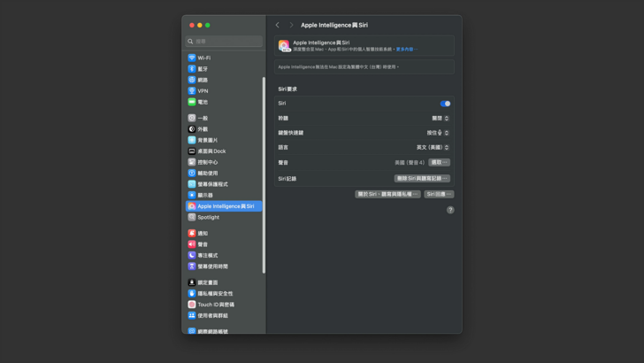Click the sidebar vertical scrollbar

pos(264,174)
